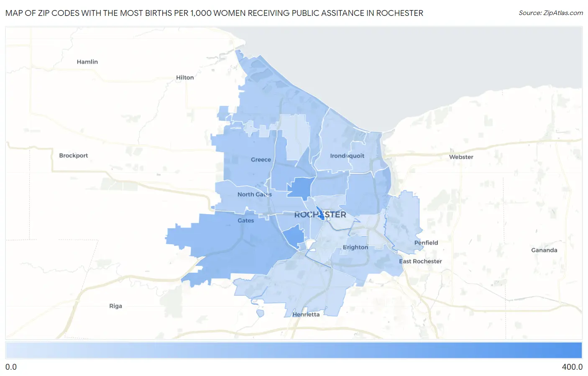Viewport: 588px width, 376px height.
Task: Click the 0.0 legend minimum value
Action: click(11, 367)
